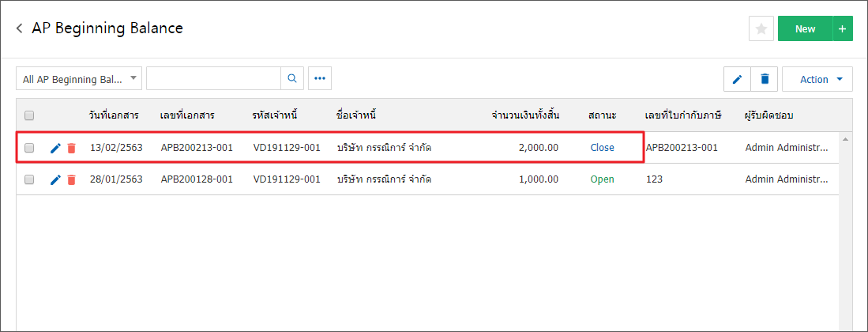The width and height of the screenshot is (868, 332).
Task: Toggle the select-all header checkbox
Action: [29, 115]
